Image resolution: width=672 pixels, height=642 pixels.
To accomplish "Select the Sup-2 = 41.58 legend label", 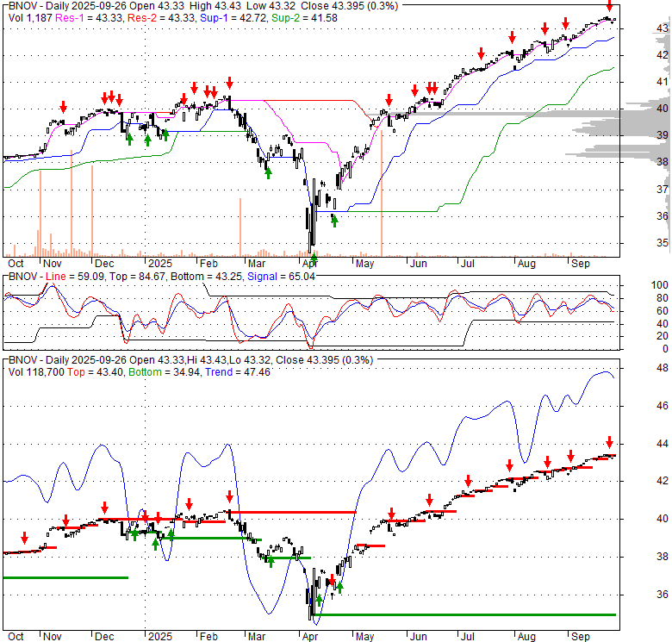I will (x=304, y=18).
